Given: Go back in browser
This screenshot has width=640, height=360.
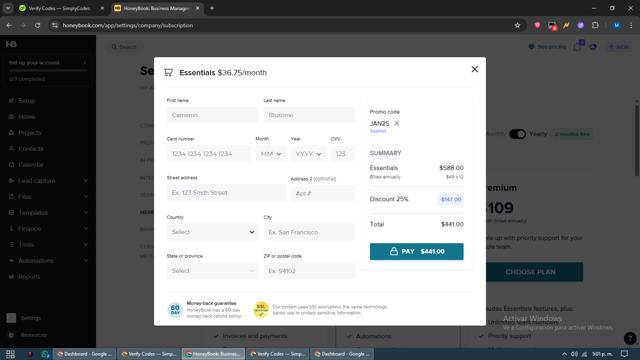Looking at the screenshot, I should [x=9, y=25].
